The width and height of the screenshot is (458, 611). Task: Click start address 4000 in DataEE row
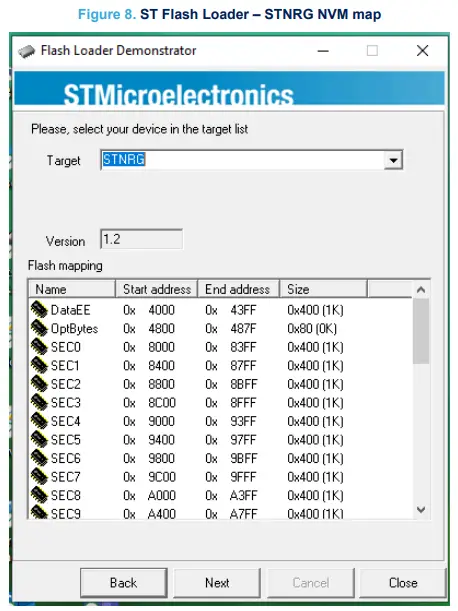tap(161, 310)
